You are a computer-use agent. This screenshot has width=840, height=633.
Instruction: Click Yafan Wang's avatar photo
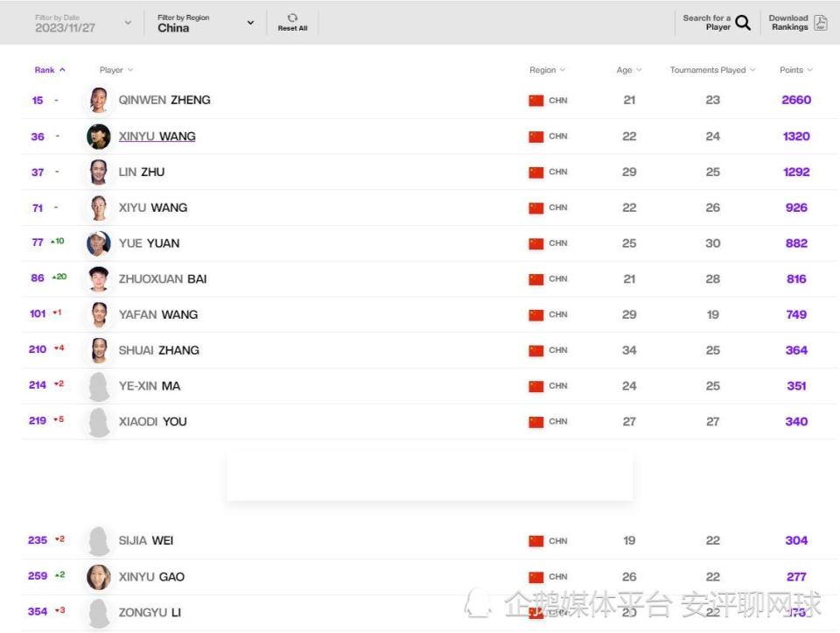click(x=99, y=314)
